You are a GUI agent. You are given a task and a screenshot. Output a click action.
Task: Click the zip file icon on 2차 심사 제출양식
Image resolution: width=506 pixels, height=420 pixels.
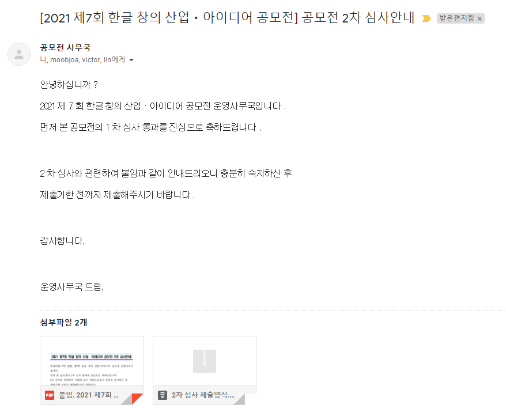[x=162, y=395]
